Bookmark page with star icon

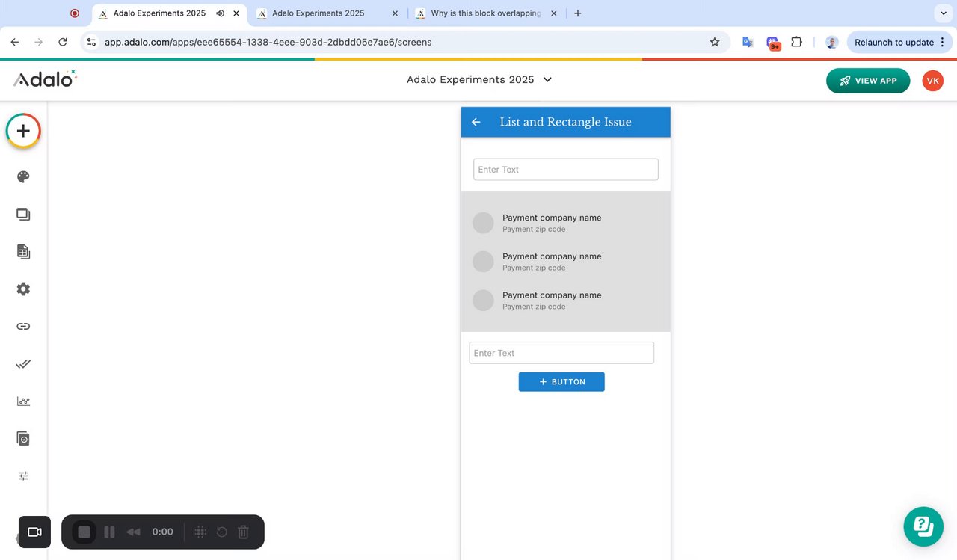click(x=715, y=42)
